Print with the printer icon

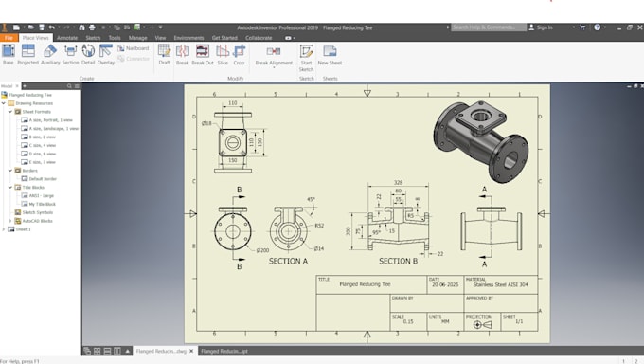[x=92, y=27]
